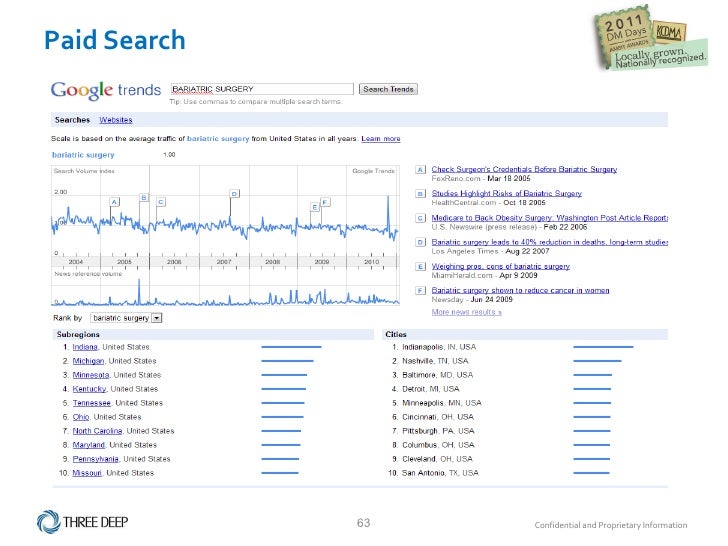Click the 2004 label on chart axis

(76, 262)
